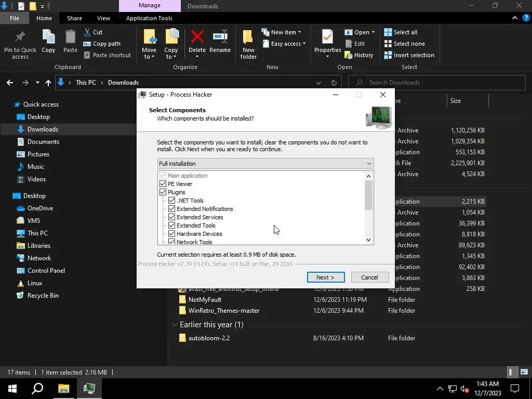Select Copy path in ribbon
The height and width of the screenshot is (399, 532).
tap(102, 44)
